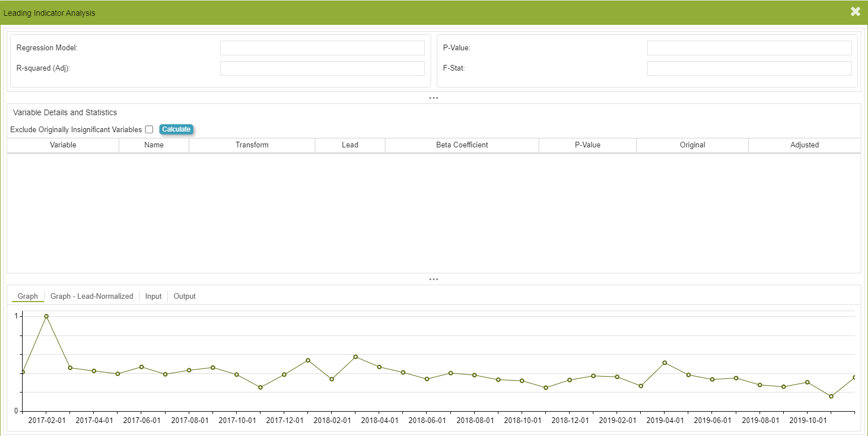The width and height of the screenshot is (868, 436).
Task: Focus the R-squared (Adj) field
Action: coord(322,68)
